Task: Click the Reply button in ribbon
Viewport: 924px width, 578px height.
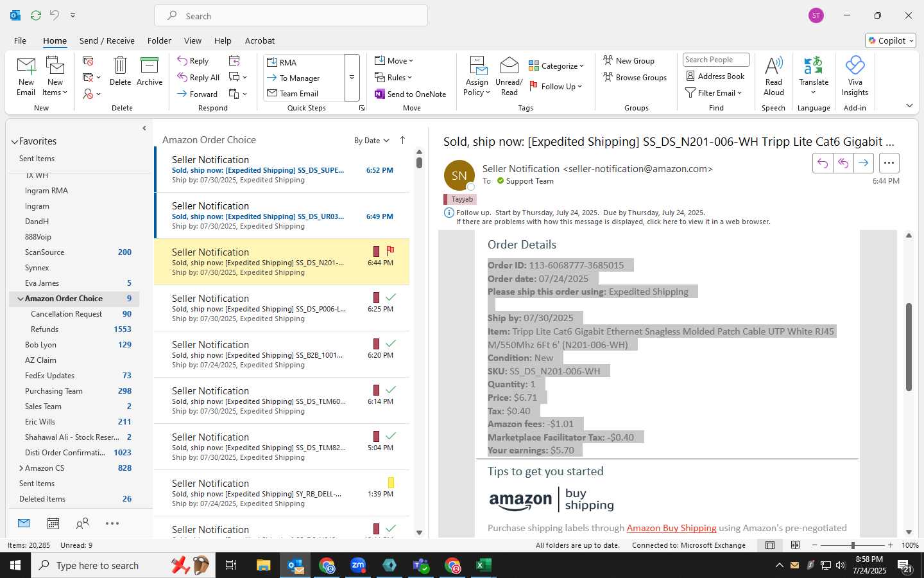Action: coord(193,61)
